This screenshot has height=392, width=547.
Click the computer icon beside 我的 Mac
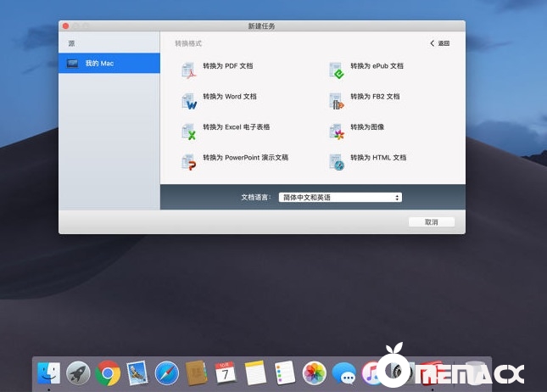[x=72, y=63]
